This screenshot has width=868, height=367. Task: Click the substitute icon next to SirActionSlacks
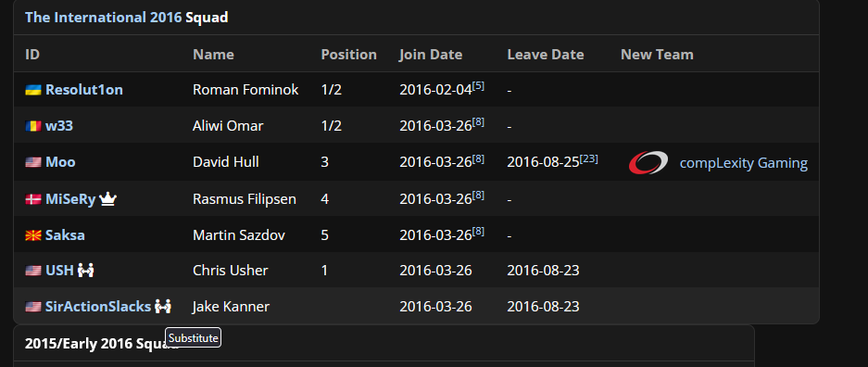click(x=163, y=306)
